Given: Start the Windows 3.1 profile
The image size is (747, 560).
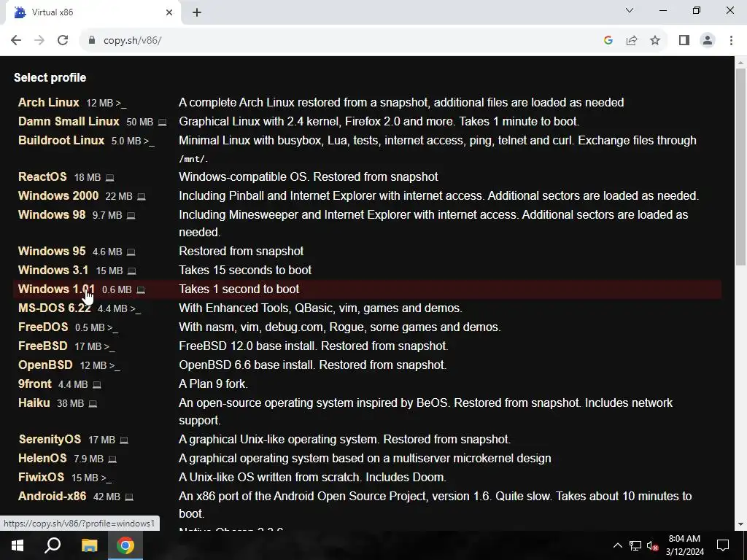Looking at the screenshot, I should (x=53, y=270).
